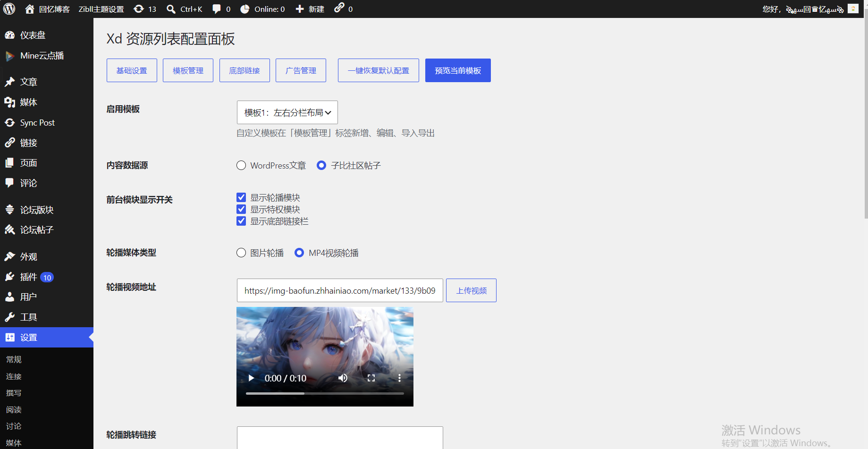Open the WordPress logo menu
This screenshot has height=449, width=868.
tap(9, 9)
